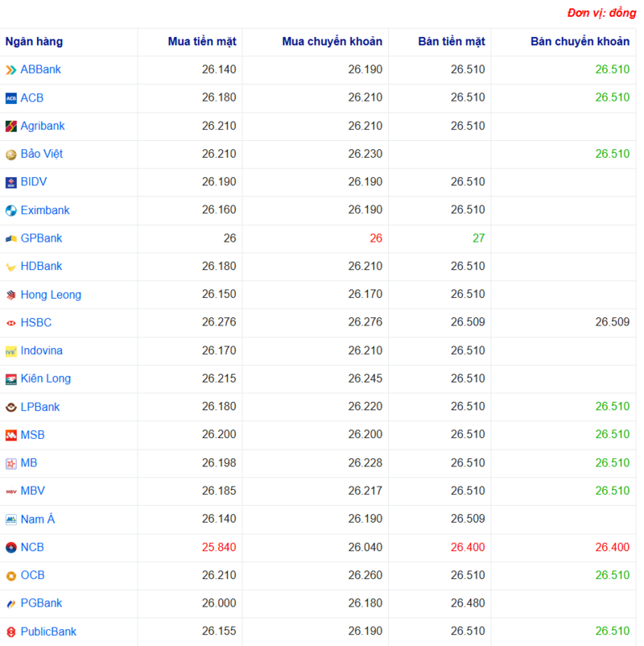Select Bảo Việt's 26.230 transfer buy value

365,154
